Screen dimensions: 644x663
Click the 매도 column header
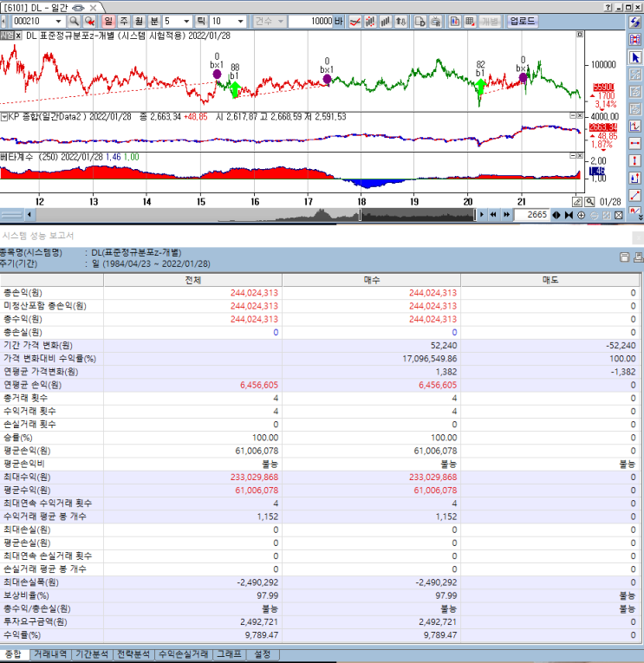coord(550,280)
